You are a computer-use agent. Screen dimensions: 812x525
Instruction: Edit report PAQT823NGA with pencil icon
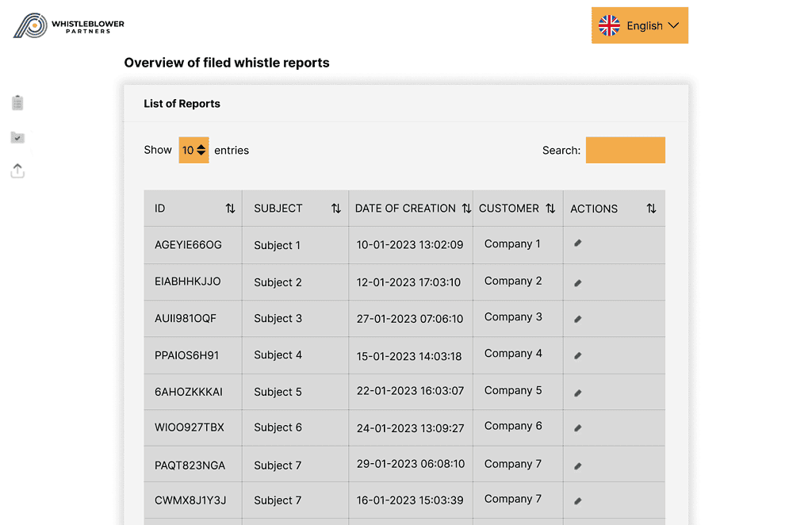pyautogui.click(x=578, y=466)
